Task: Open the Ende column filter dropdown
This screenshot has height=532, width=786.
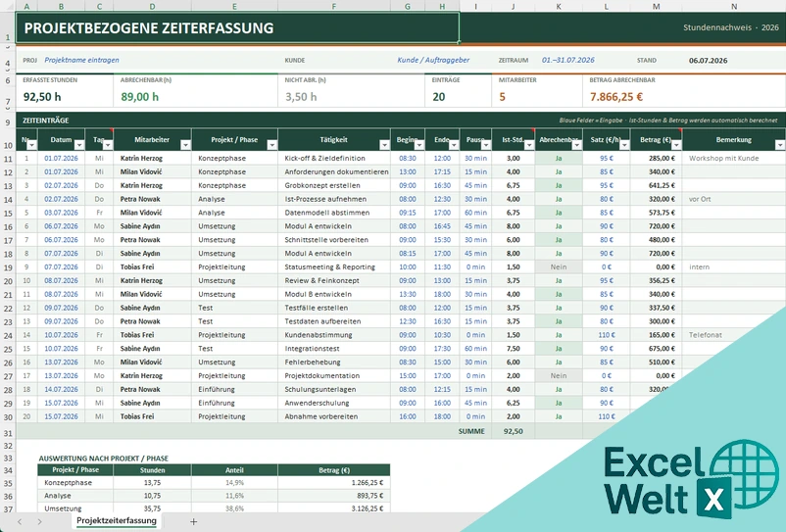Action: pos(454,145)
